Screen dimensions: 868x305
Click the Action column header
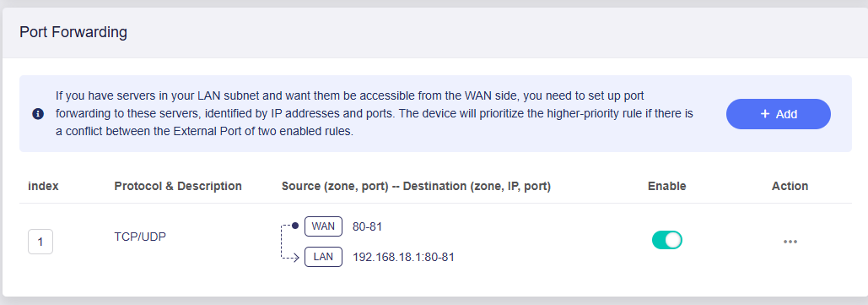[790, 187]
